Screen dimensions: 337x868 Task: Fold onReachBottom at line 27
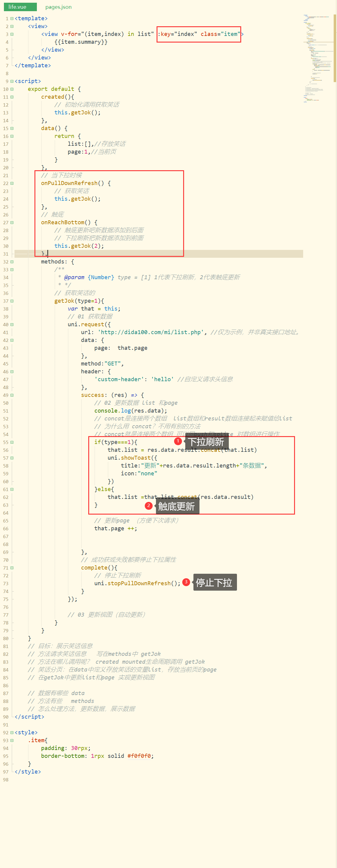[x=12, y=222]
